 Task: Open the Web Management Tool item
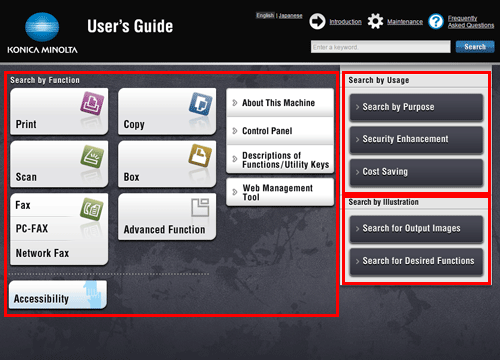pyautogui.click(x=280, y=192)
